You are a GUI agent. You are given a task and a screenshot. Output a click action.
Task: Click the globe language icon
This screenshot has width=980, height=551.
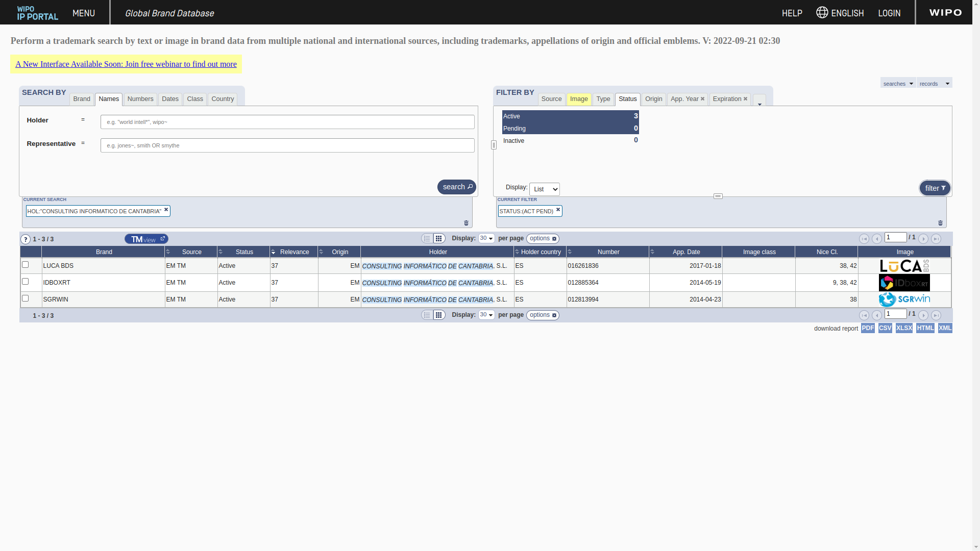pyautogui.click(x=822, y=12)
